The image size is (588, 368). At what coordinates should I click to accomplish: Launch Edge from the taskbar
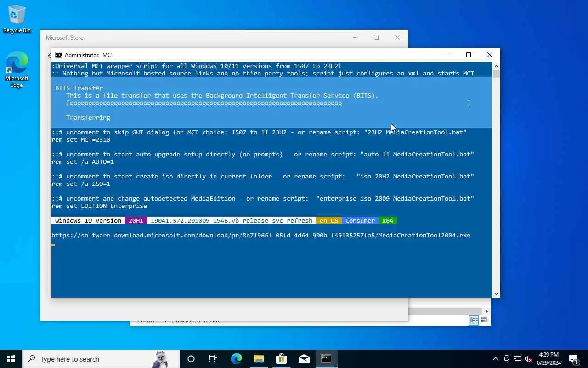tap(236, 359)
